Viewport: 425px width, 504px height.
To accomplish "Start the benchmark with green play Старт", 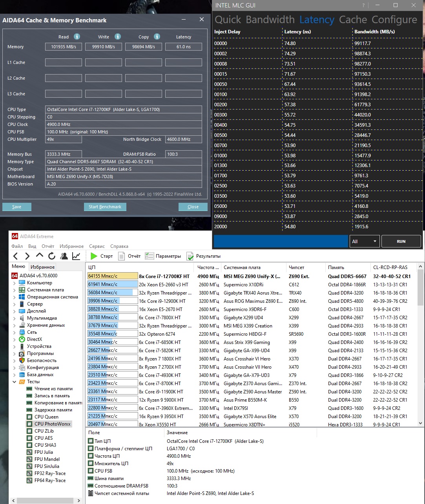I will (102, 256).
